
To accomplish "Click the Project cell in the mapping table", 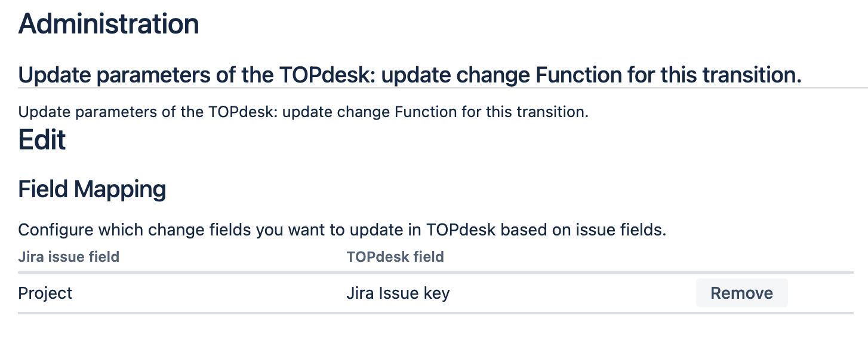I will [x=45, y=293].
